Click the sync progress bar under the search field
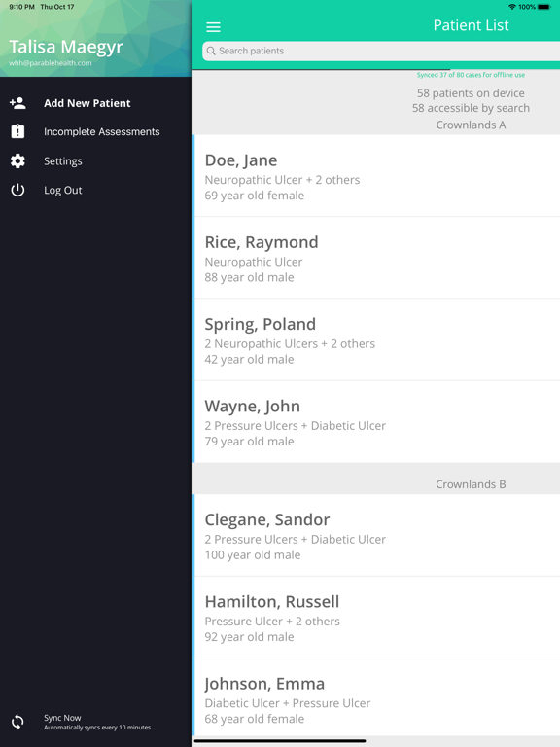This screenshot has height=747, width=560. (376, 70)
